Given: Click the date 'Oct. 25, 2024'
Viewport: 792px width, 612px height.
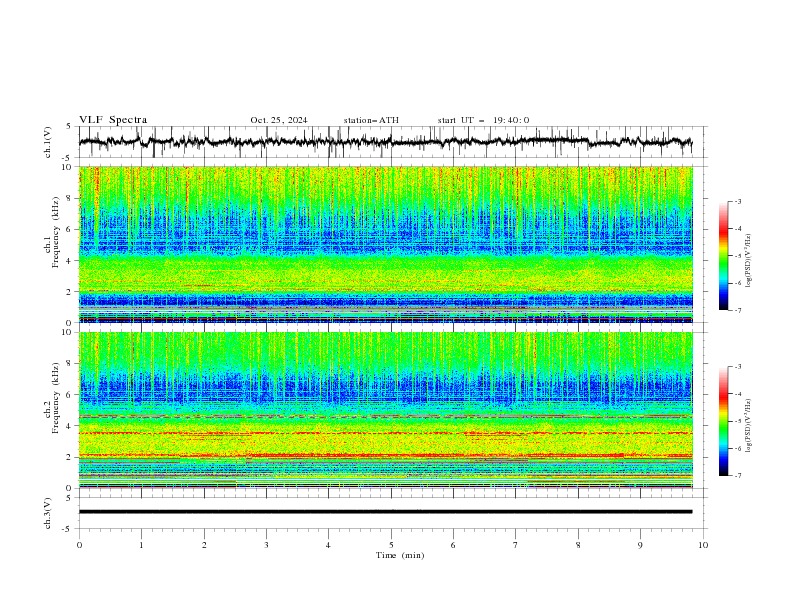Looking at the screenshot, I should [279, 120].
